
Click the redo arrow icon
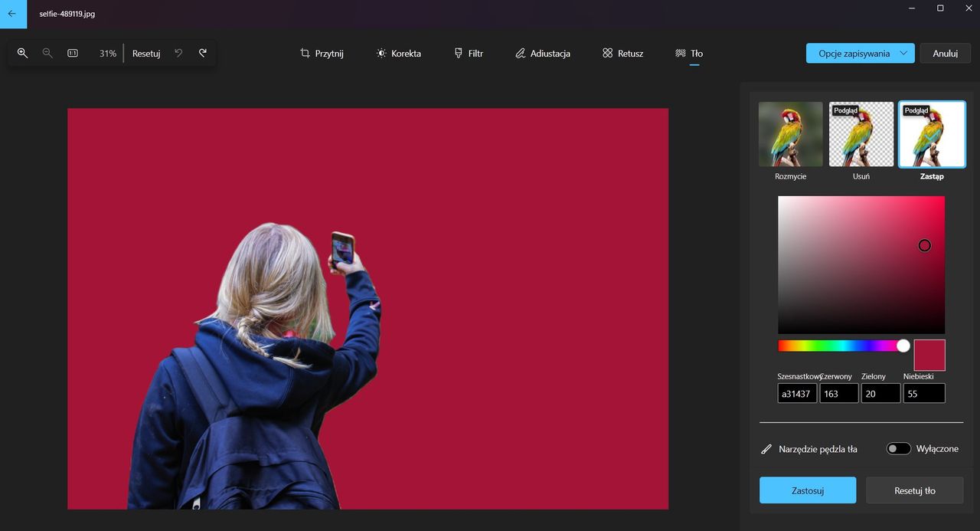[203, 53]
